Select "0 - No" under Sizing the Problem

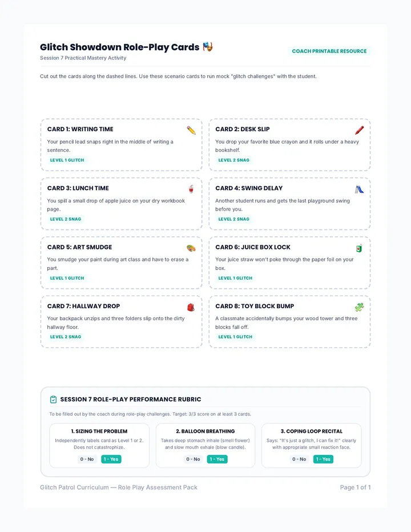pyautogui.click(x=87, y=459)
